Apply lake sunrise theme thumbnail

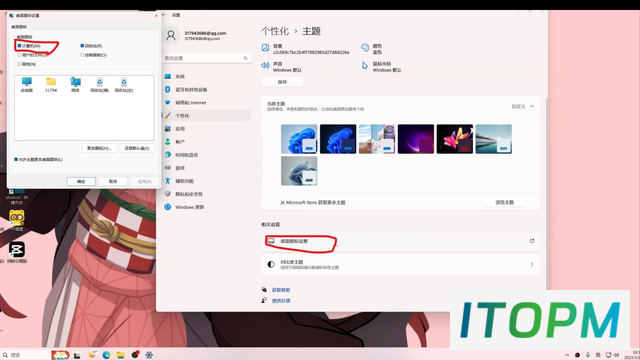tap(493, 139)
